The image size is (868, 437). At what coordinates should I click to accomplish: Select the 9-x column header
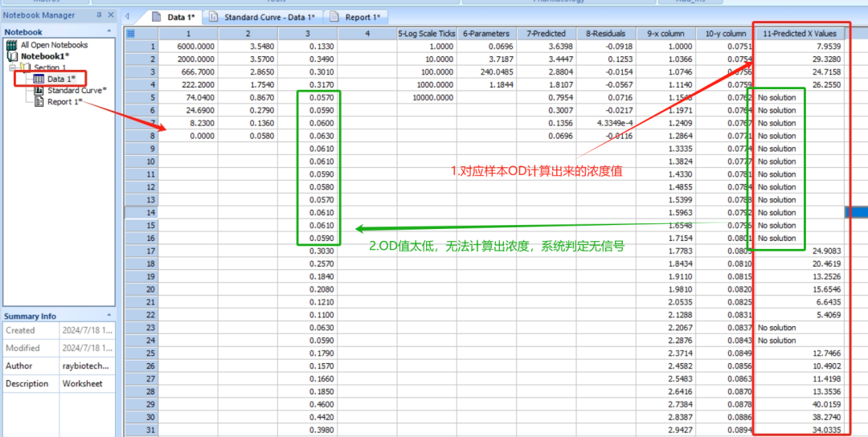(666, 34)
